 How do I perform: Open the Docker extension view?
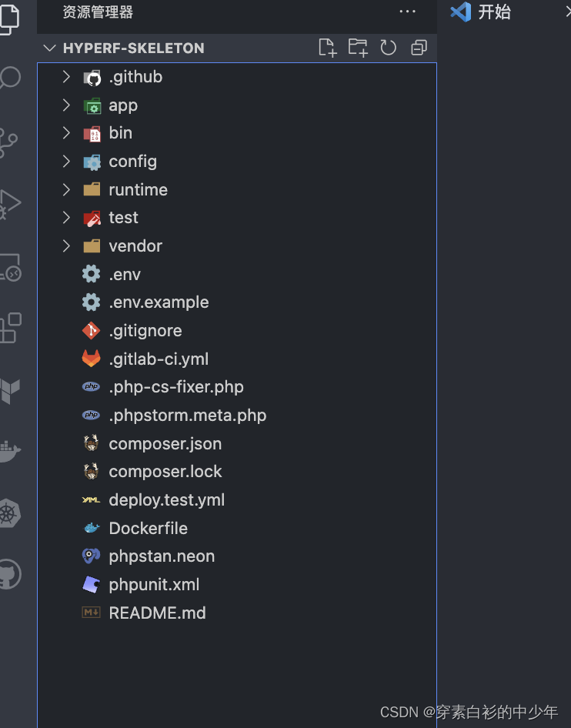coord(11,450)
